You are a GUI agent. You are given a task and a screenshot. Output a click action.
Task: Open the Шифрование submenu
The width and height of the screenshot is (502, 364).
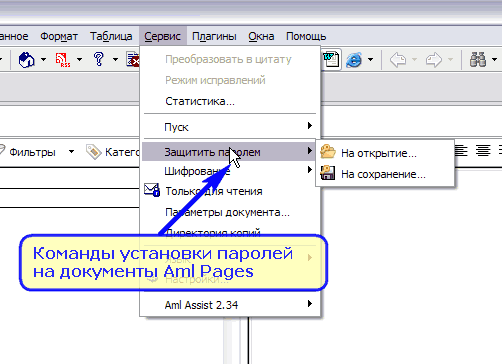point(229,171)
